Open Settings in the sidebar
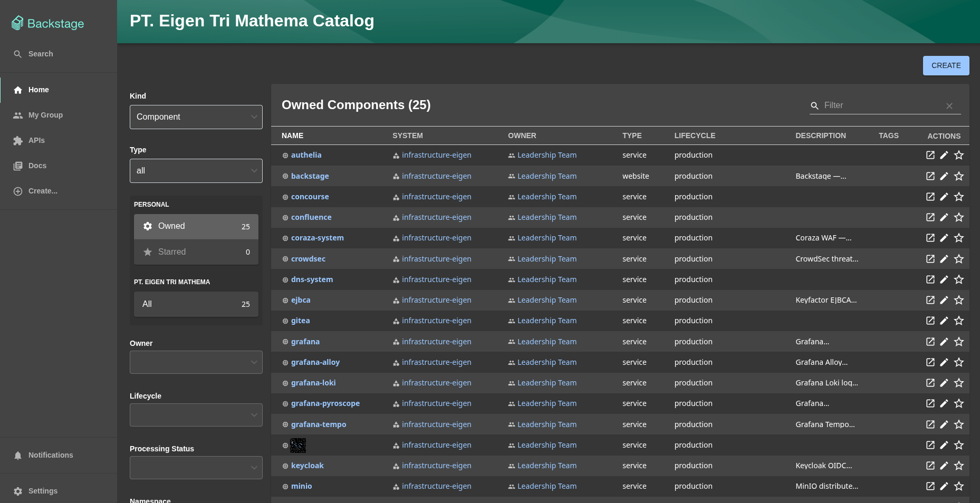The width and height of the screenshot is (980, 503). click(x=59, y=491)
